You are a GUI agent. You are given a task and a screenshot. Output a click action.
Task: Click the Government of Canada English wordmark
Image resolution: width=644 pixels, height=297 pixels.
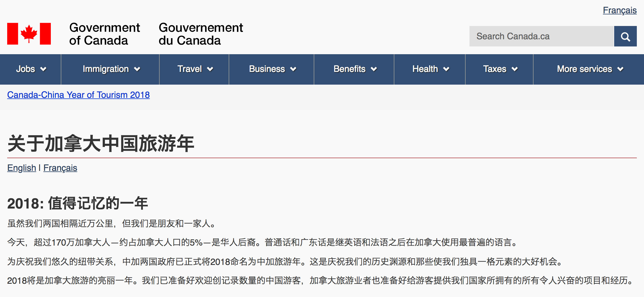tap(104, 34)
